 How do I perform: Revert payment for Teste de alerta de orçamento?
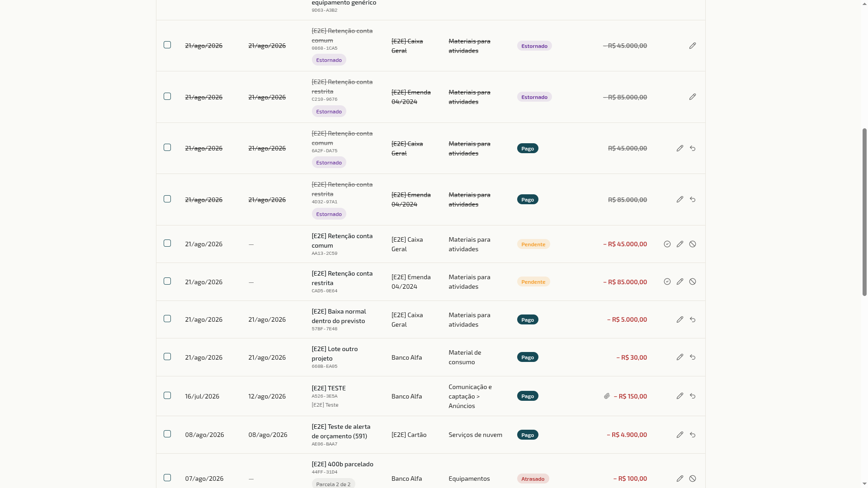[693, 435]
